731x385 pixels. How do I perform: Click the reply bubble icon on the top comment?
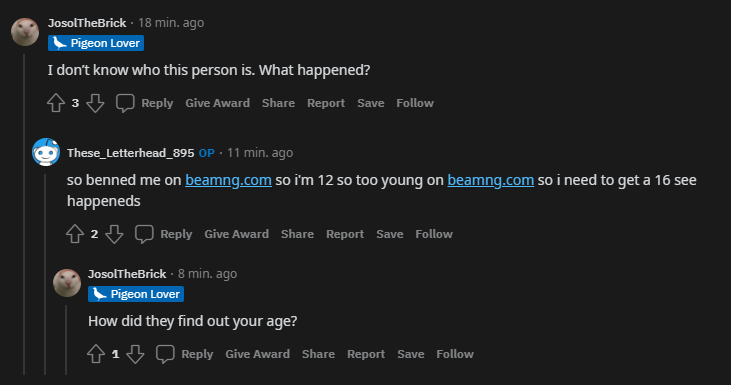[x=125, y=103]
